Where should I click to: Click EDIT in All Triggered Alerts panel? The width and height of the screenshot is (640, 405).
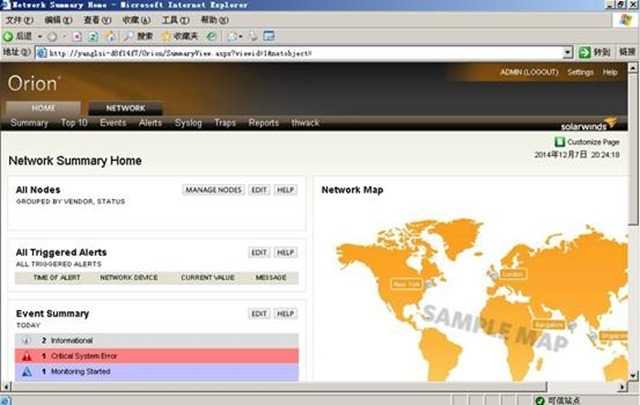(259, 252)
